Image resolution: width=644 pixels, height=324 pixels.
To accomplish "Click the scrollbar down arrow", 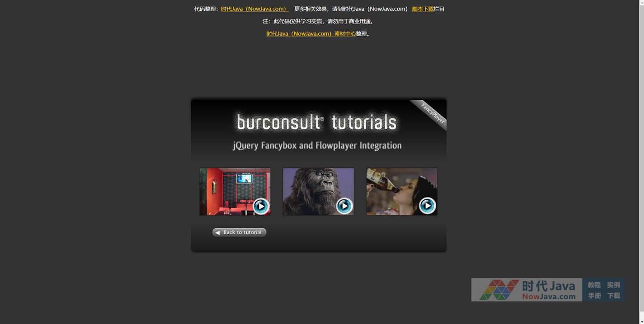I will pos(641,321).
